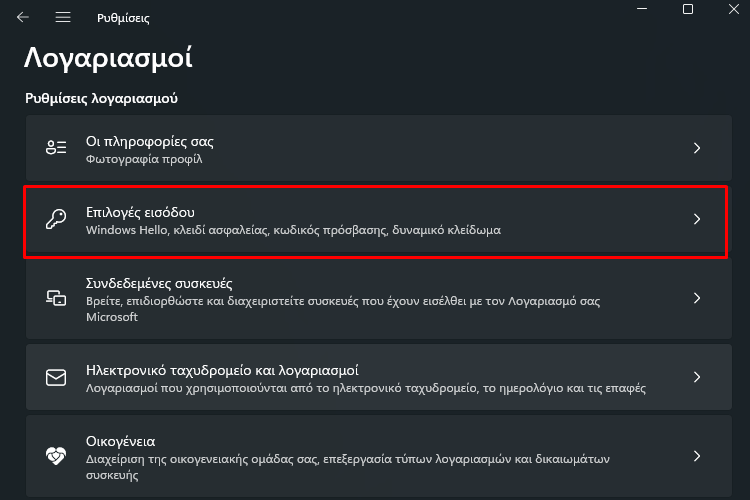
Task: Open Συνδεδεμένες συσκευές settings entry
Action: 379,298
